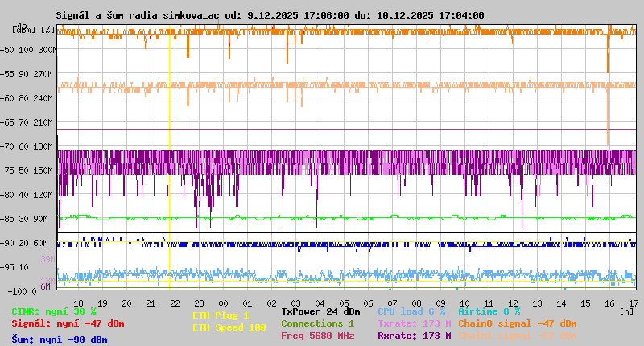Click the blue Šum noise legend label
Viewport: 644px width, 346px height.
point(60,340)
